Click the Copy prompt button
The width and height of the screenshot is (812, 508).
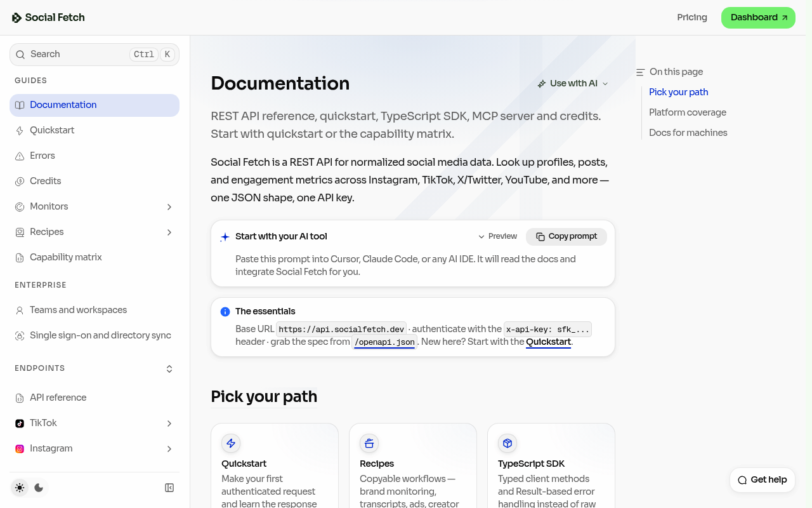coord(566,237)
